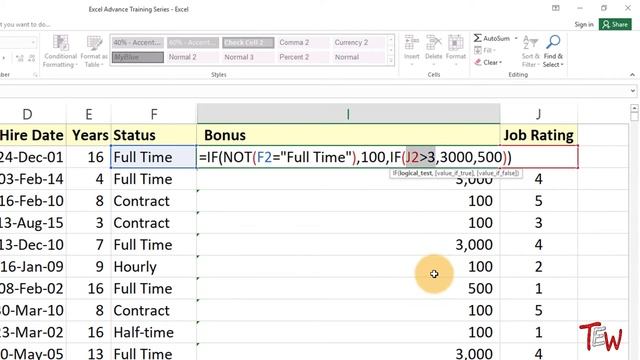Click logical_test in the formula tooltip
This screenshot has width=640, height=360.
tap(416, 173)
